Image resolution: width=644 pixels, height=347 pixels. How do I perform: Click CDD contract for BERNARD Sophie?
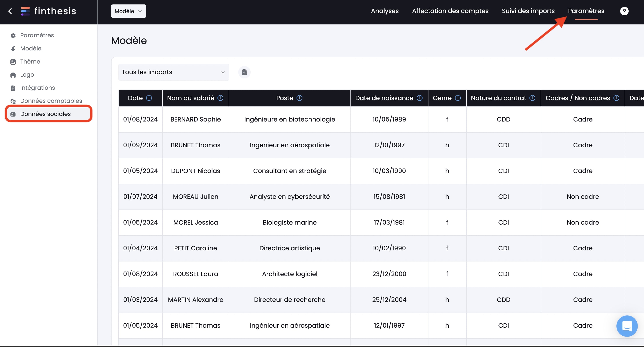[504, 119]
